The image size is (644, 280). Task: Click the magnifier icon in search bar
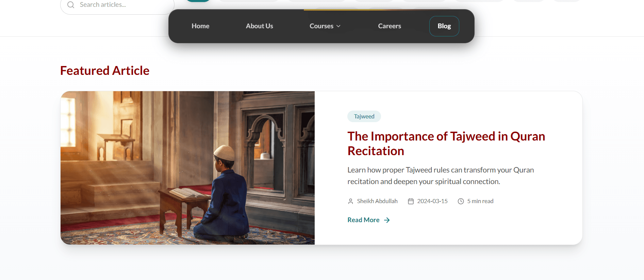pos(71,5)
